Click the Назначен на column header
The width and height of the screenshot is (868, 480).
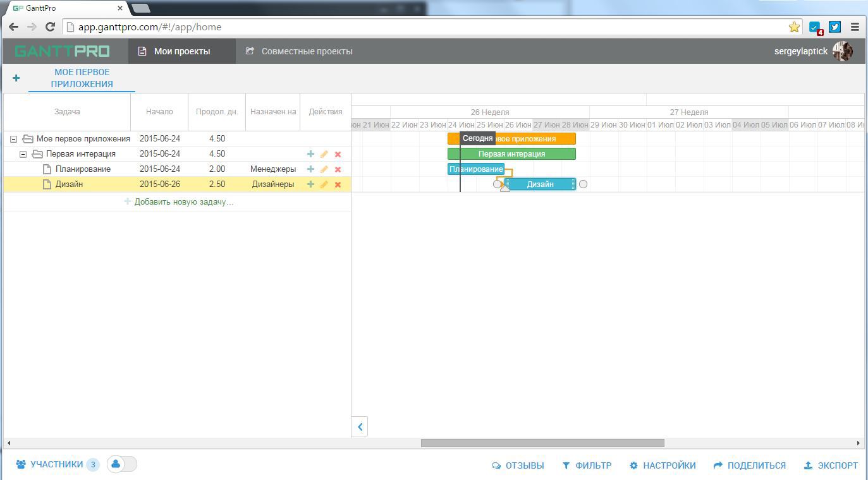point(273,112)
